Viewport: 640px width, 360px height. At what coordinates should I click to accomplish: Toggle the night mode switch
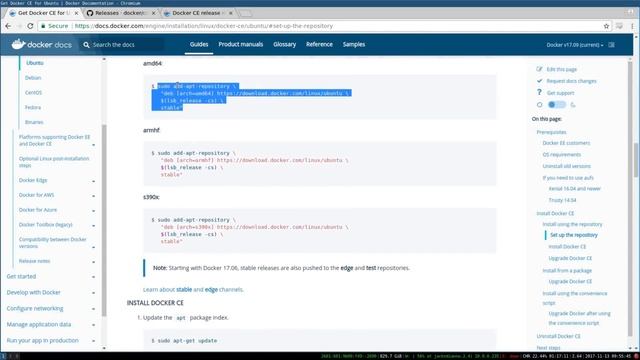pos(557,104)
